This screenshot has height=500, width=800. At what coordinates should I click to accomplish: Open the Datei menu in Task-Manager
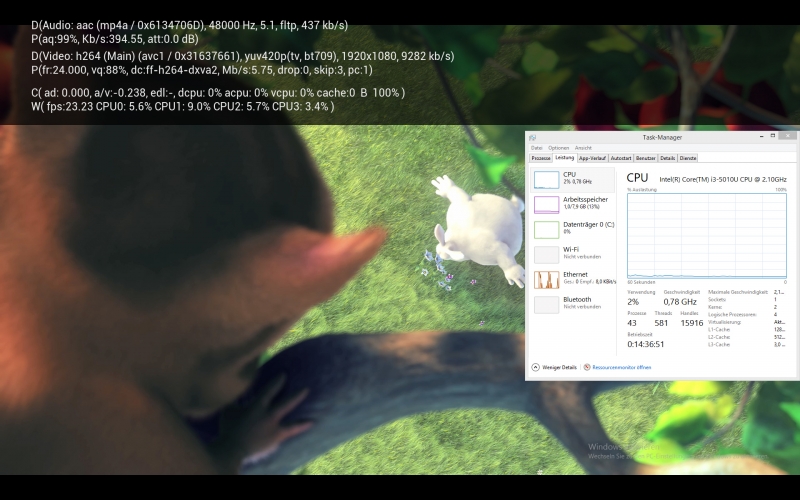pos(536,148)
